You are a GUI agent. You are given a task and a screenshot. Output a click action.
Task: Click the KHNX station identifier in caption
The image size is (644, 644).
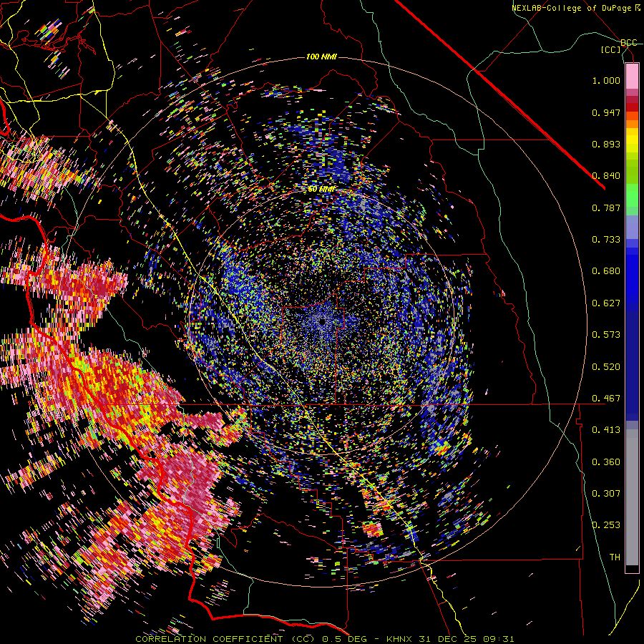401,639
